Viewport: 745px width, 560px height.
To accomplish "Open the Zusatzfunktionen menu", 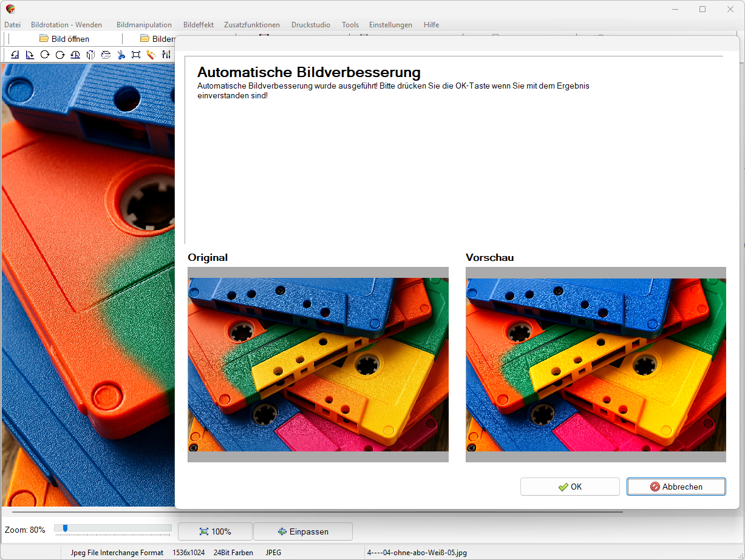I will pos(252,25).
